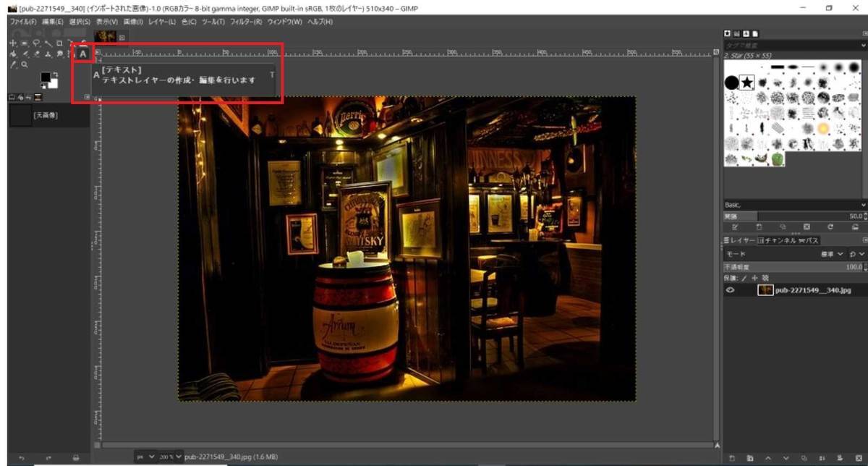Image resolution: width=868 pixels, height=466 pixels.
Task: Click the black foreground color swatch
Action: 45,76
